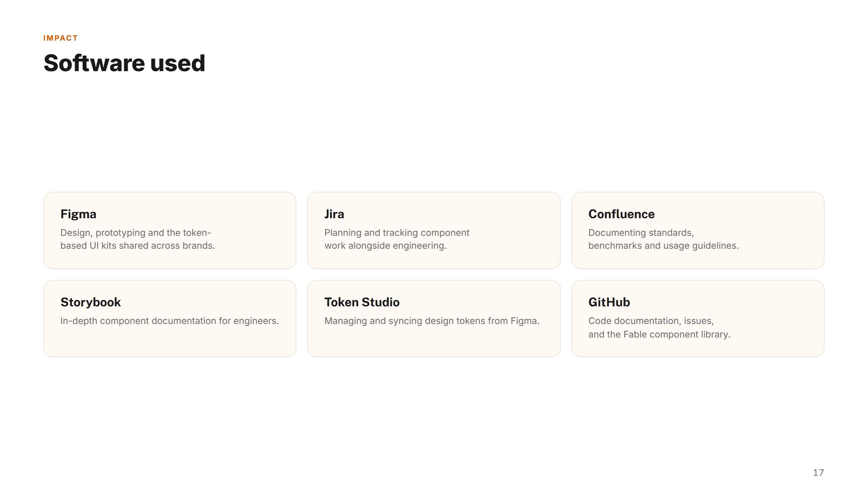The width and height of the screenshot is (868, 488).
Task: Select the Software used heading
Action: [x=124, y=63]
